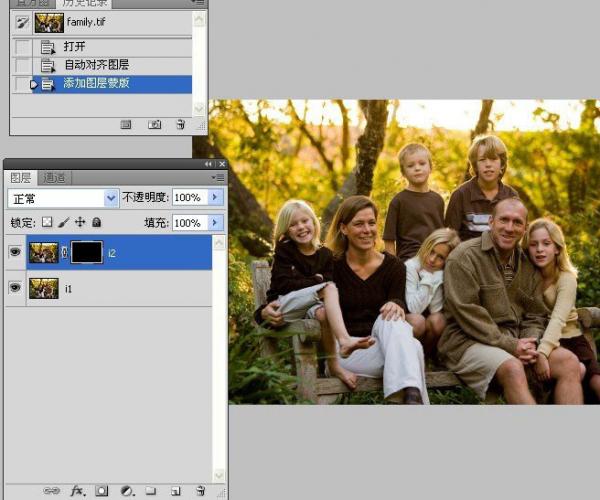The height and width of the screenshot is (500, 600).
Task: Open the Layers panel flyout menu
Action: (x=218, y=177)
